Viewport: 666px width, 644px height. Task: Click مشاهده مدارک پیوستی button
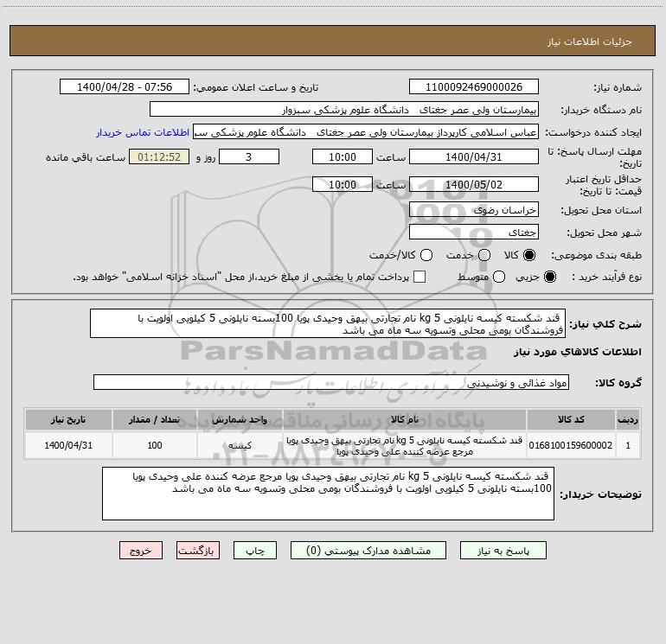pyautogui.click(x=368, y=551)
